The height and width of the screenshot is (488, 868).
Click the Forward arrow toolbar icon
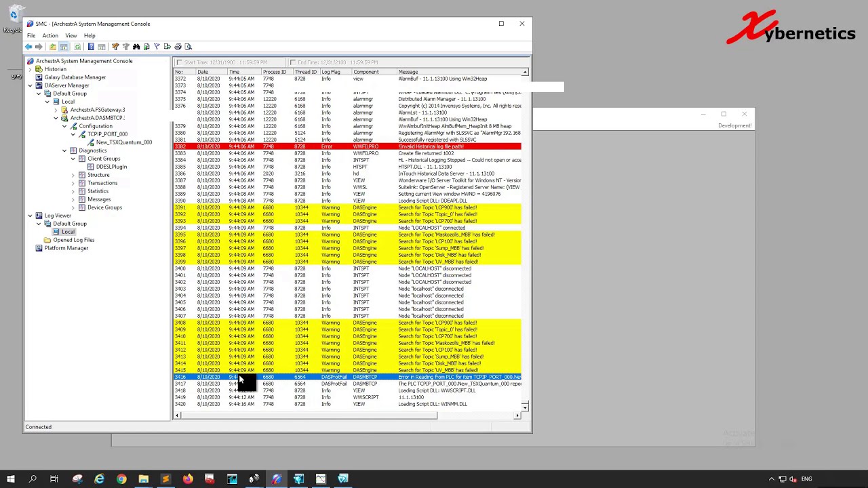tap(39, 47)
